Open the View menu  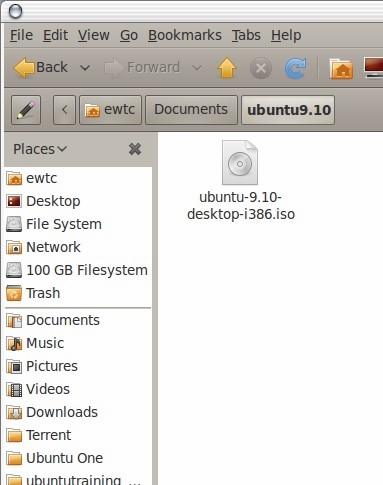pos(94,35)
